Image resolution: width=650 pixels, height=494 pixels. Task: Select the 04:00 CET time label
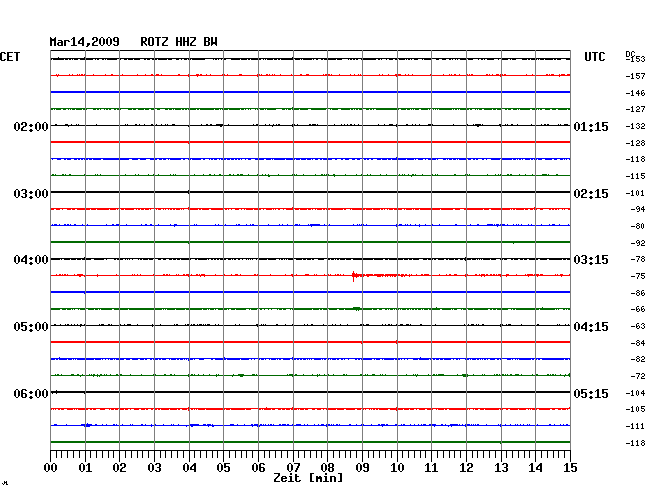[x=31, y=260]
